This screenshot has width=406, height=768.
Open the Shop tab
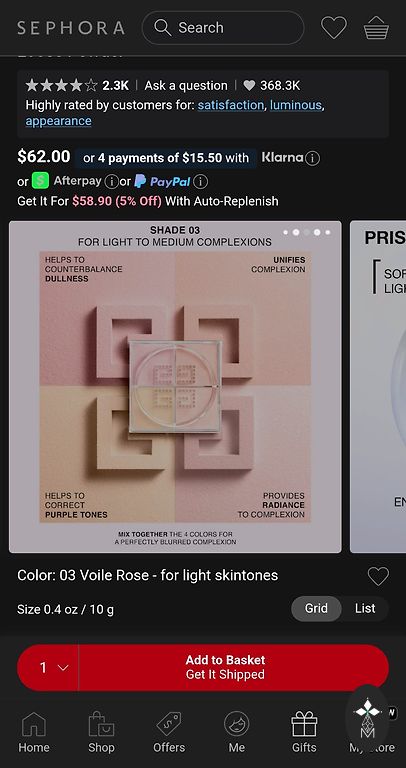pyautogui.click(x=101, y=732)
